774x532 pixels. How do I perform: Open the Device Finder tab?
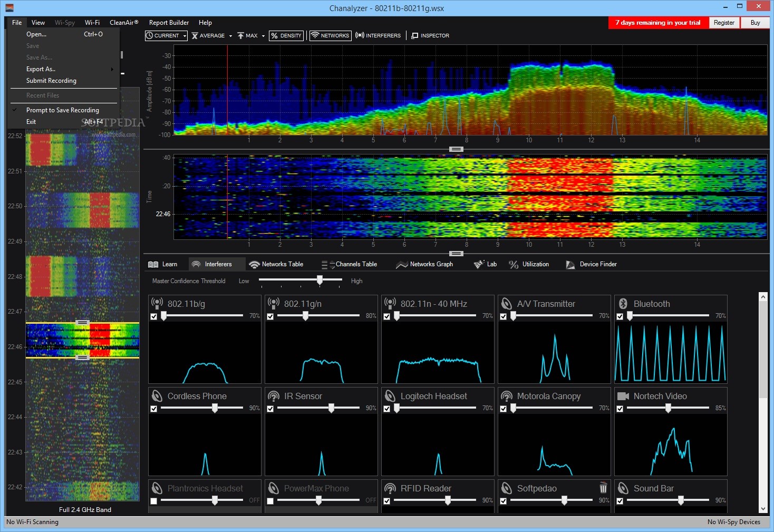click(x=591, y=264)
